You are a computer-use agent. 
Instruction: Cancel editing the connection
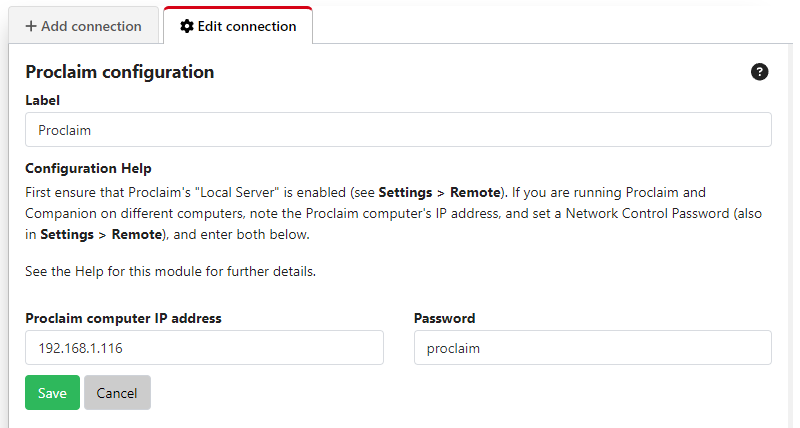pos(117,393)
